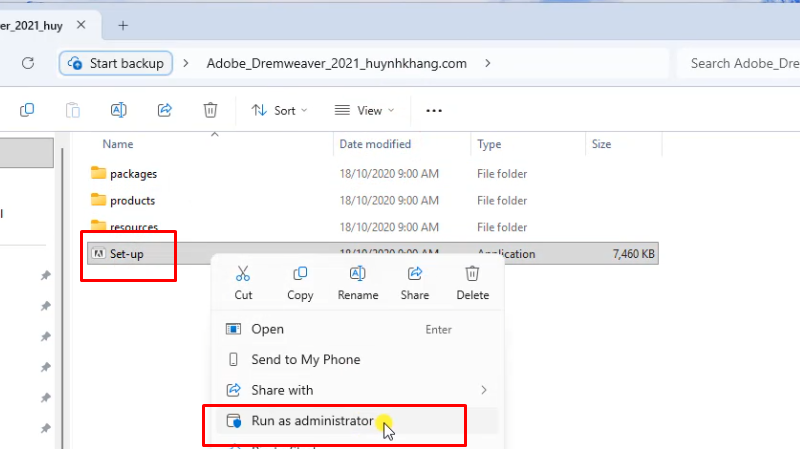The height and width of the screenshot is (449, 800).
Task: Click 7,460 KB size cell
Action: tap(633, 254)
